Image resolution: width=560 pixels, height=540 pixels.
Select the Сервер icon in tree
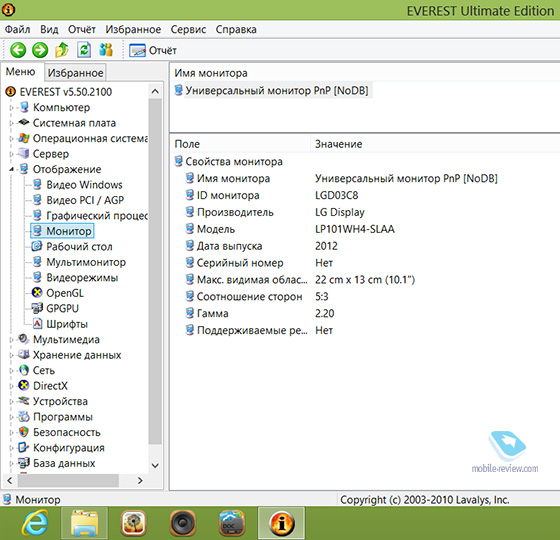[24, 154]
